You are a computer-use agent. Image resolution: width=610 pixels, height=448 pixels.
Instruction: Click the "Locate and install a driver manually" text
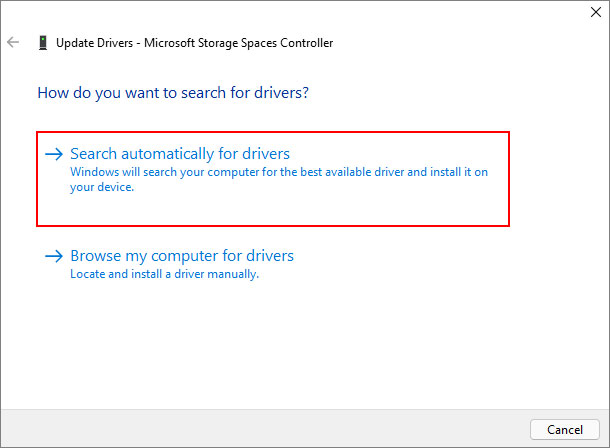[164, 274]
